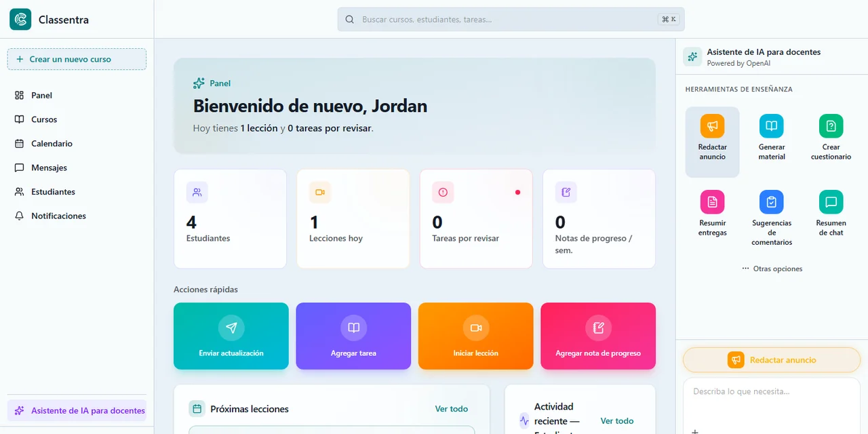Click the Redactar anuncio chip above prompt

[772, 360]
